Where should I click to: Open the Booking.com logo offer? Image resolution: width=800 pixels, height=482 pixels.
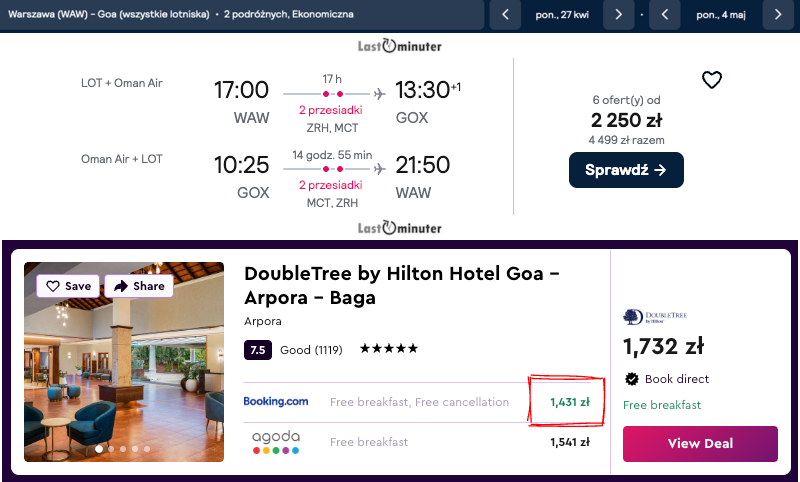point(276,402)
